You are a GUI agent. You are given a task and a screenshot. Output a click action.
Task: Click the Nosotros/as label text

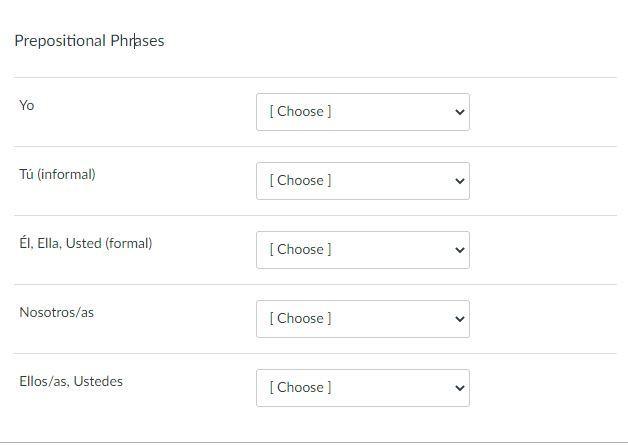(56, 312)
